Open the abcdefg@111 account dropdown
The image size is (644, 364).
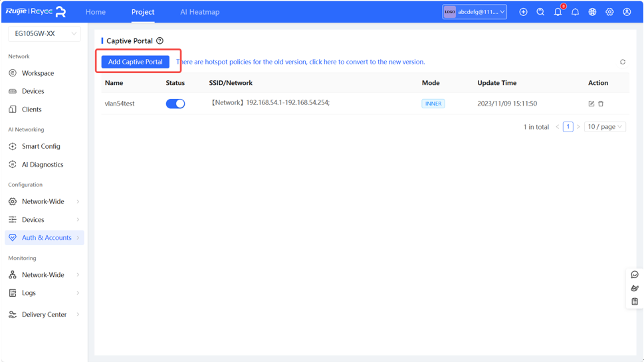[x=475, y=12]
